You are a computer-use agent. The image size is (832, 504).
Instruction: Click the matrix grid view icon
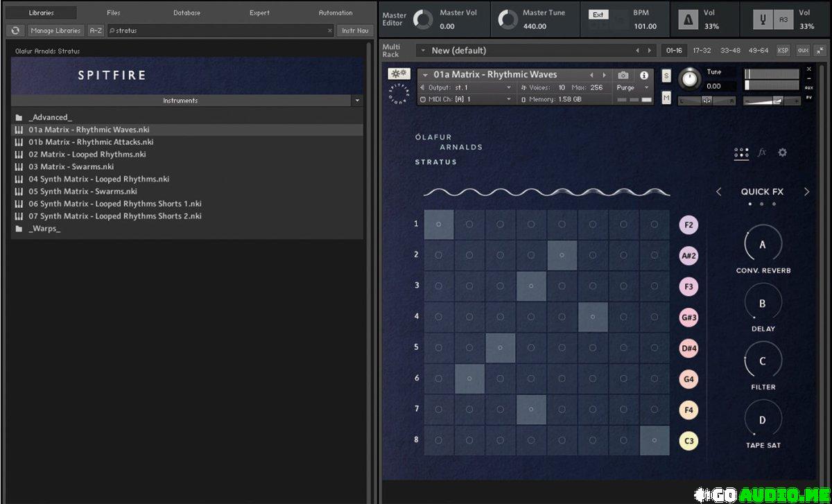click(741, 153)
